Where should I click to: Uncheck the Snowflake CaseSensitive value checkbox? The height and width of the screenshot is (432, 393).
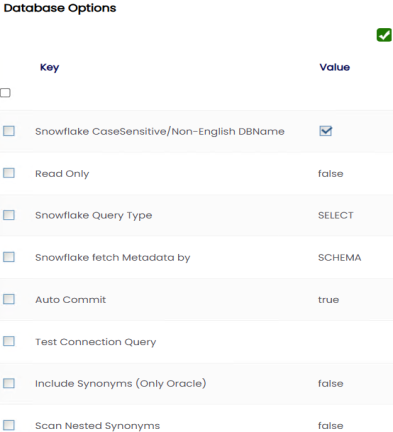[325, 131]
